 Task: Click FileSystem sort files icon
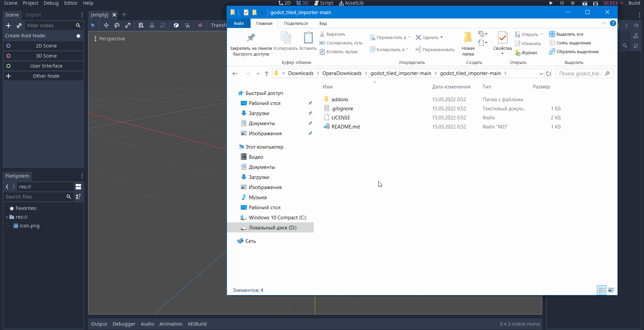click(78, 197)
